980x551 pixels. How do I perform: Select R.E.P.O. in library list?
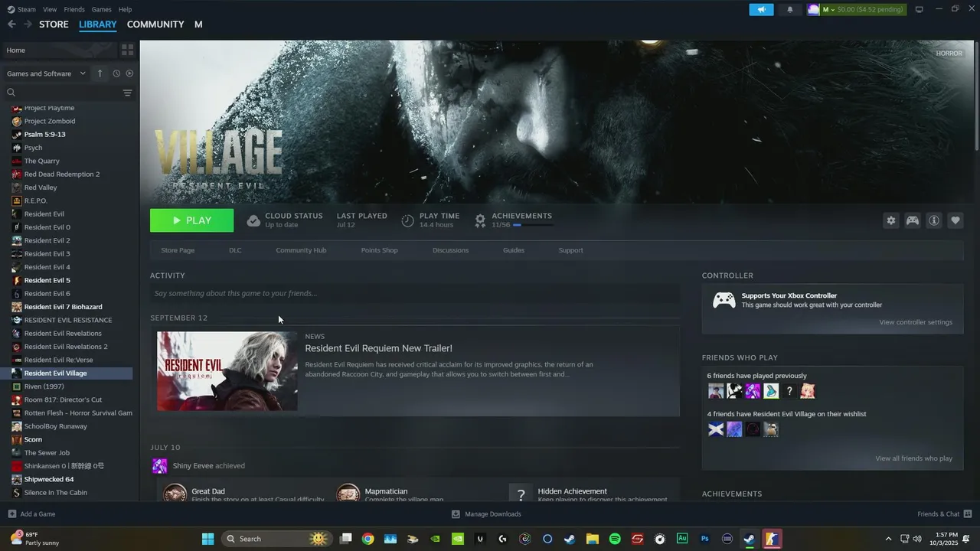tap(35, 201)
